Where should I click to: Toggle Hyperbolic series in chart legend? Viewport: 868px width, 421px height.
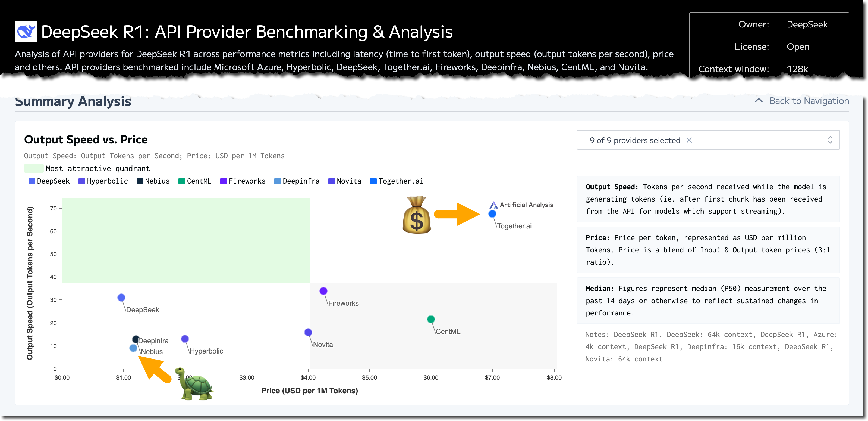103,181
